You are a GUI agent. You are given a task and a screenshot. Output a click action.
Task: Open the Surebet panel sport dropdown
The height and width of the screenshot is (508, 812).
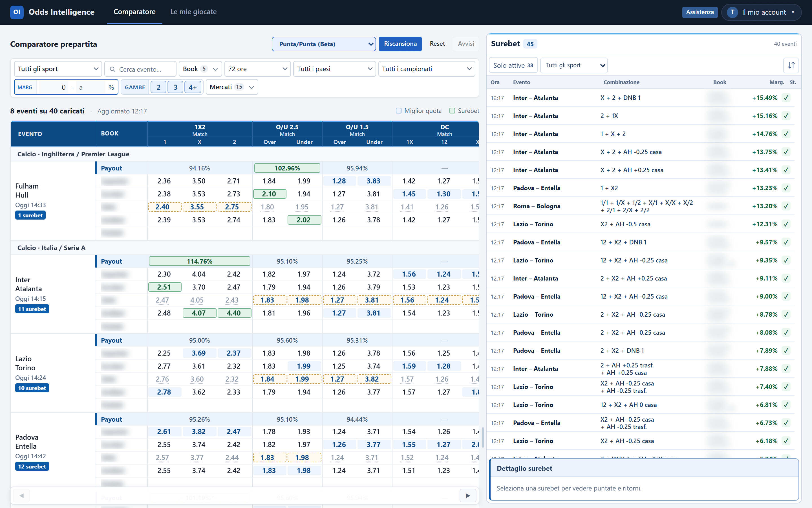click(x=574, y=65)
